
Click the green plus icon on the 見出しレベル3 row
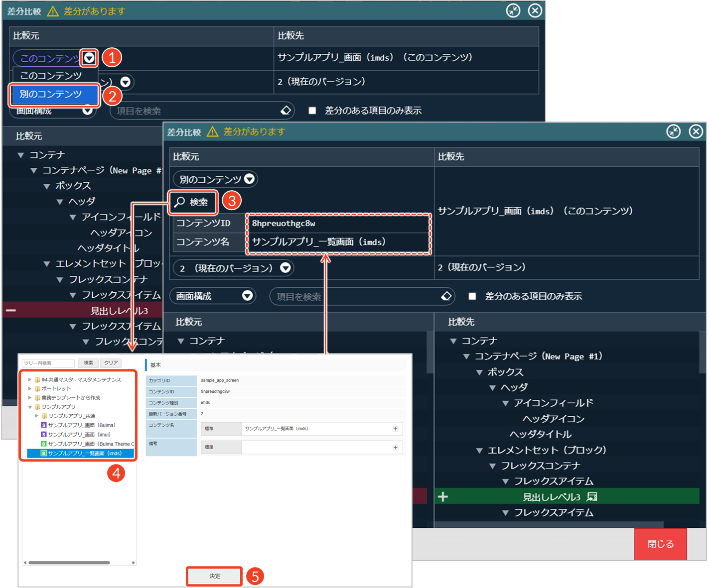click(442, 497)
